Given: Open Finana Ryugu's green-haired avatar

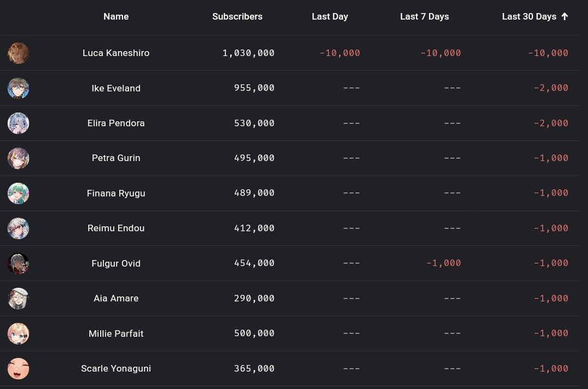Looking at the screenshot, I should tap(19, 193).
